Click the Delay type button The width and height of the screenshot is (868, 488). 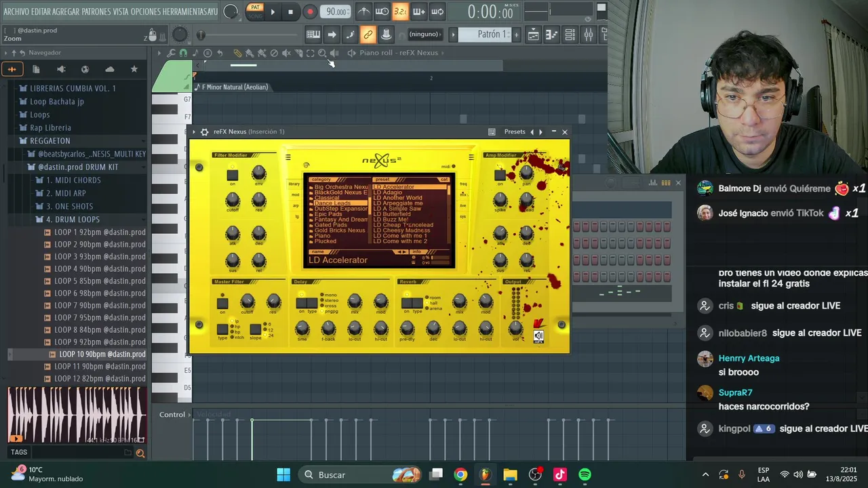pyautogui.click(x=313, y=303)
